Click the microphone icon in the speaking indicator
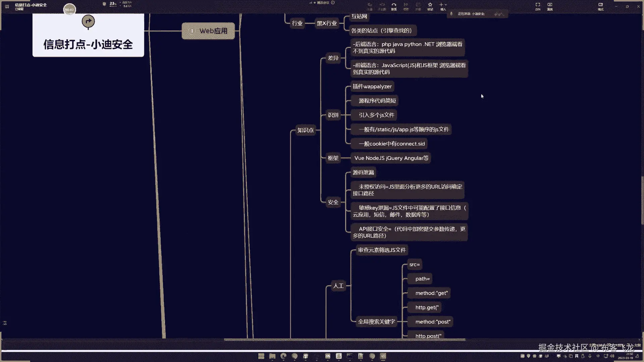The height and width of the screenshot is (362, 644). click(x=451, y=14)
